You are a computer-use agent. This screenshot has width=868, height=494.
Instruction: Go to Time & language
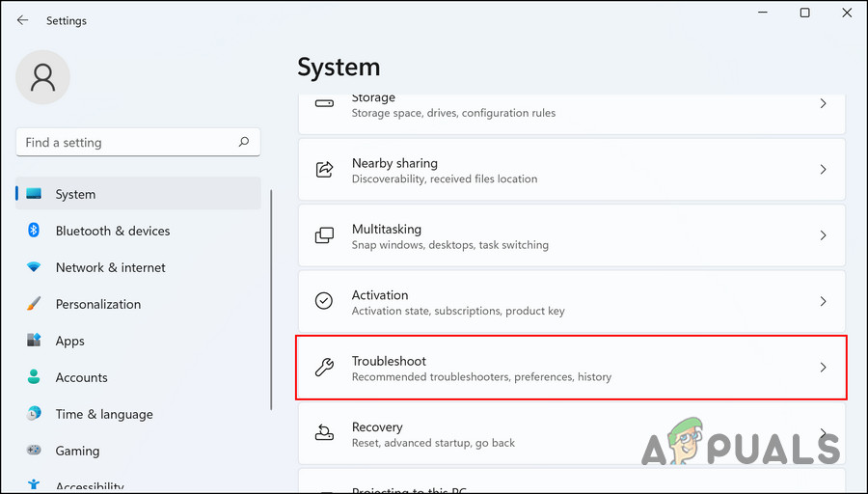pyautogui.click(x=138, y=414)
